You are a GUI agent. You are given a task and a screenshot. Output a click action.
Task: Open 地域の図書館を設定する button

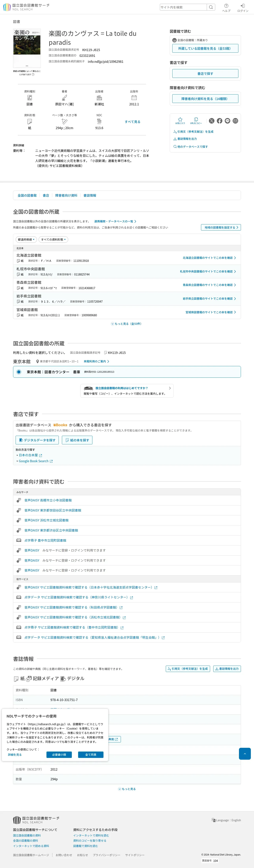221,227
